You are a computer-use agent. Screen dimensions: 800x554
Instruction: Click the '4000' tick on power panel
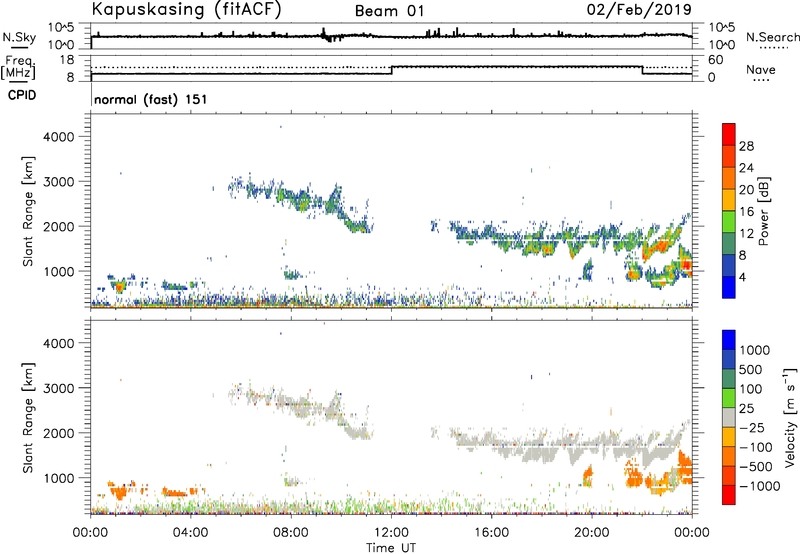click(x=59, y=137)
